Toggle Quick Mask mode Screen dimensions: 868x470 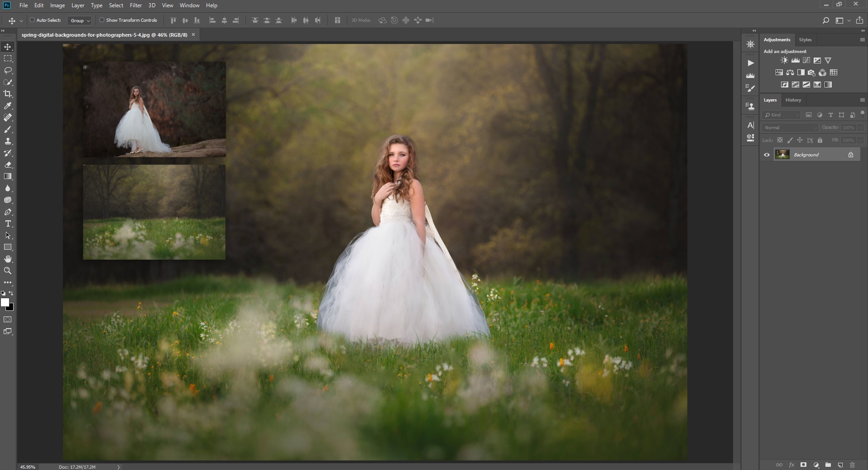point(8,320)
